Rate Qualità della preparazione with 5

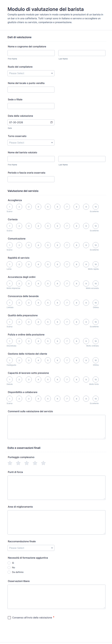48,322
